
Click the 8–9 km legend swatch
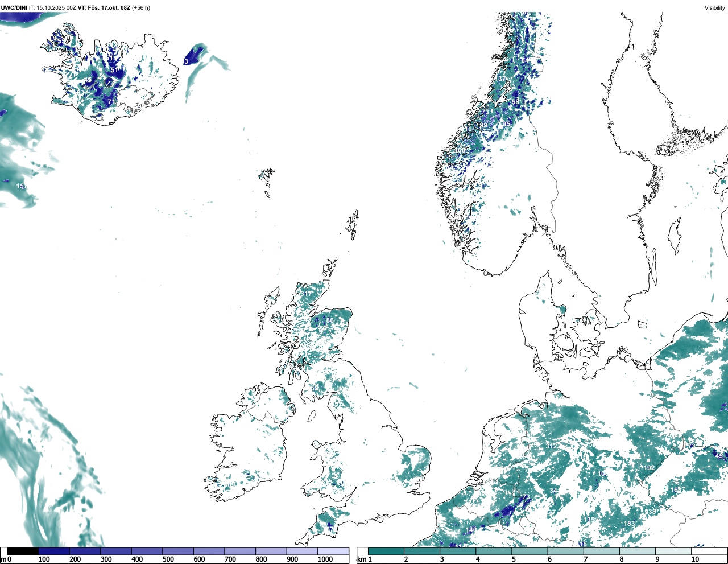637,551
